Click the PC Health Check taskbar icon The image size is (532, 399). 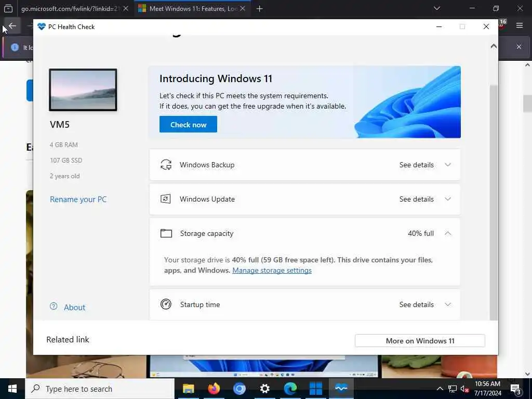(341, 389)
